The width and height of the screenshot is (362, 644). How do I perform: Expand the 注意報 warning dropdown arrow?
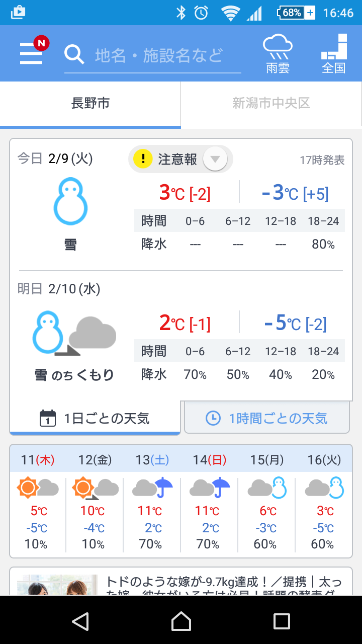[x=215, y=159]
